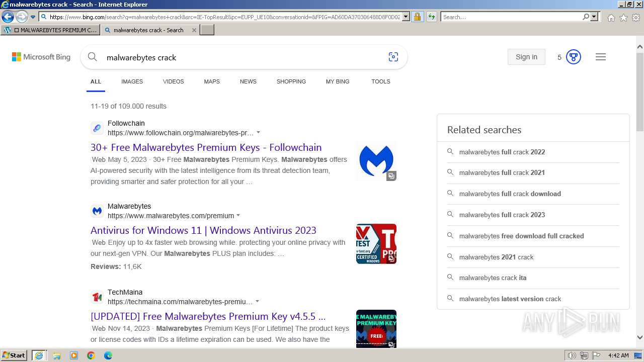Select the VIDEOS tab
Screen dimensions: 644x362
173,81
